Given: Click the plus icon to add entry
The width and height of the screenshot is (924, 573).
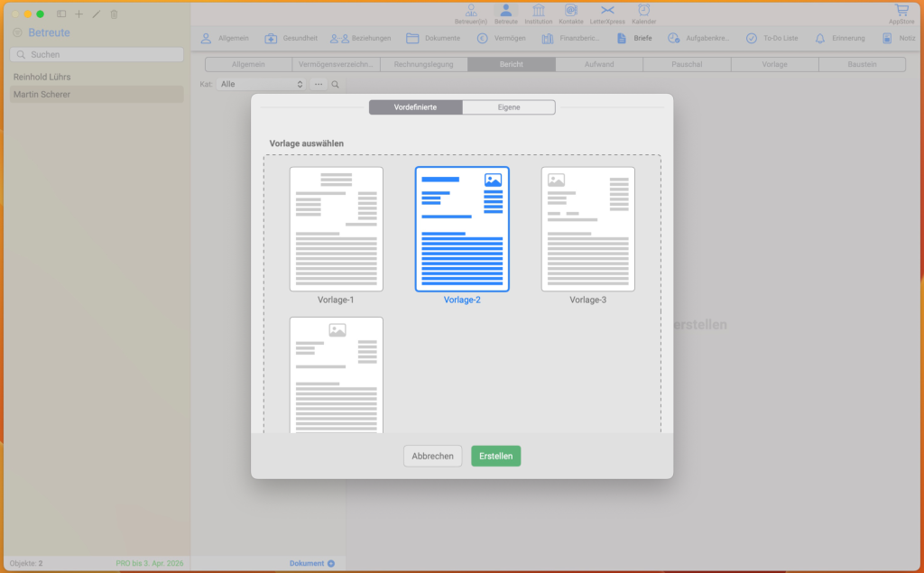Looking at the screenshot, I should click(x=79, y=14).
